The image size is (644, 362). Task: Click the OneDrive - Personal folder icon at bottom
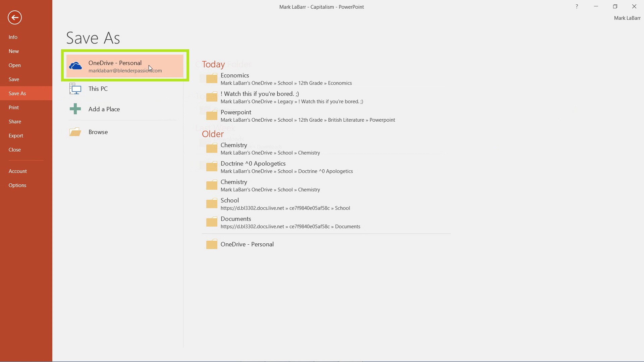click(x=211, y=244)
